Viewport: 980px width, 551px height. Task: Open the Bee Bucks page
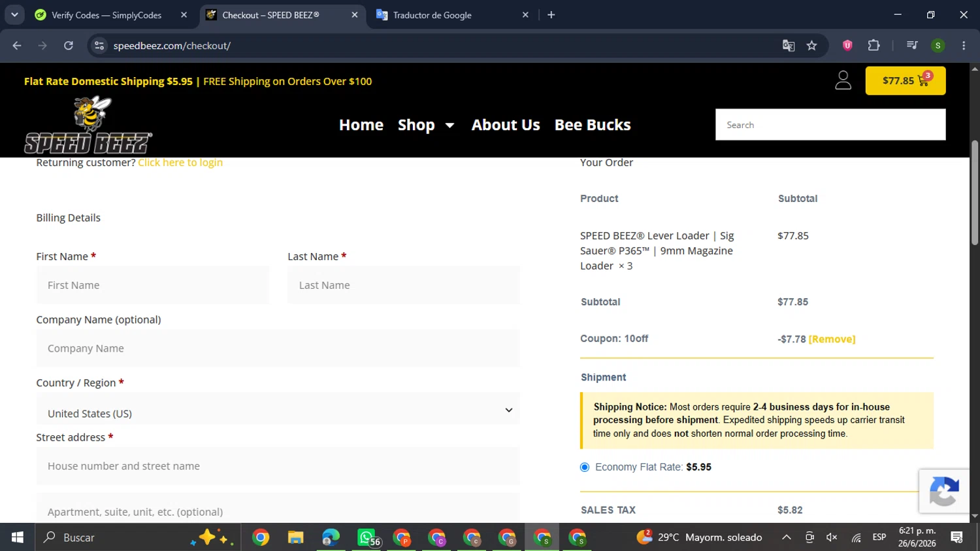(593, 125)
